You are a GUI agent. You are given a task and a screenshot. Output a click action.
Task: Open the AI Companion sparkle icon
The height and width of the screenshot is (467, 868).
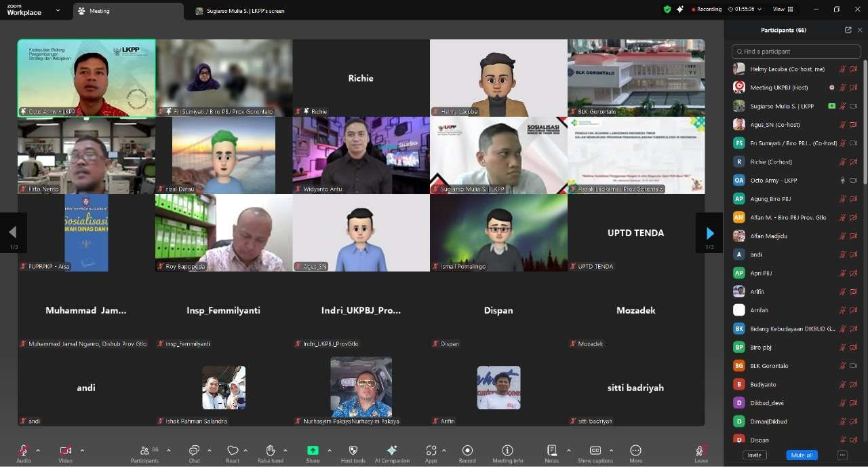tap(392, 451)
